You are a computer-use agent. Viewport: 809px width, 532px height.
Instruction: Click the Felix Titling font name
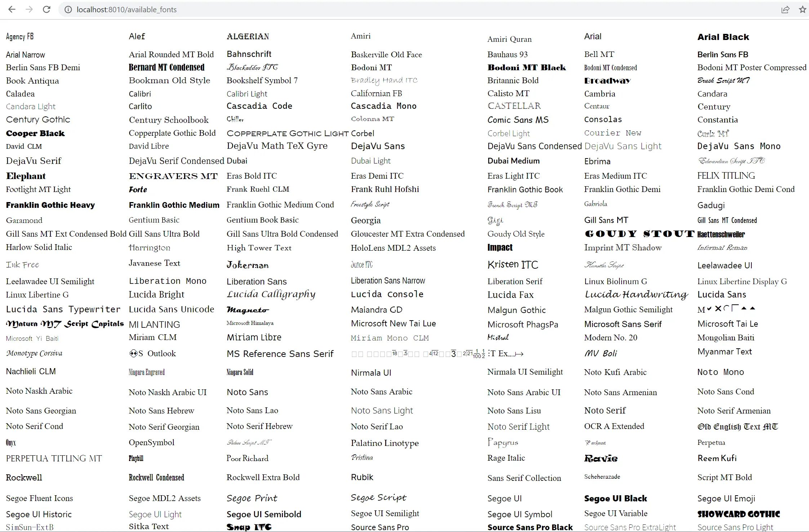click(726, 176)
